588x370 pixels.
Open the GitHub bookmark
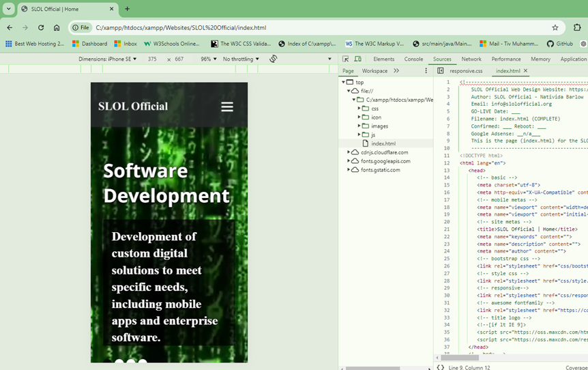point(560,44)
